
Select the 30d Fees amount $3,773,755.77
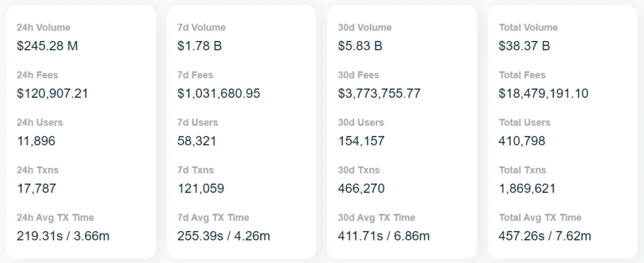click(379, 94)
